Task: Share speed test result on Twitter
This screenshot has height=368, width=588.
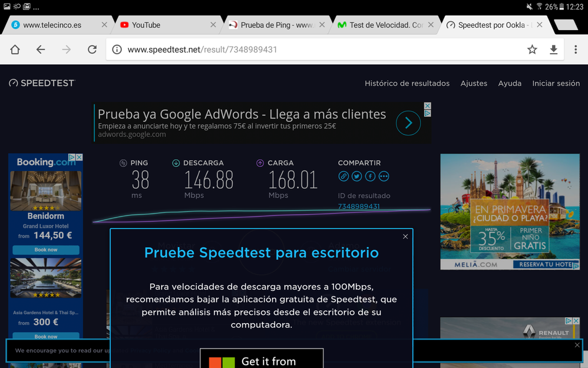Action: coord(357,176)
